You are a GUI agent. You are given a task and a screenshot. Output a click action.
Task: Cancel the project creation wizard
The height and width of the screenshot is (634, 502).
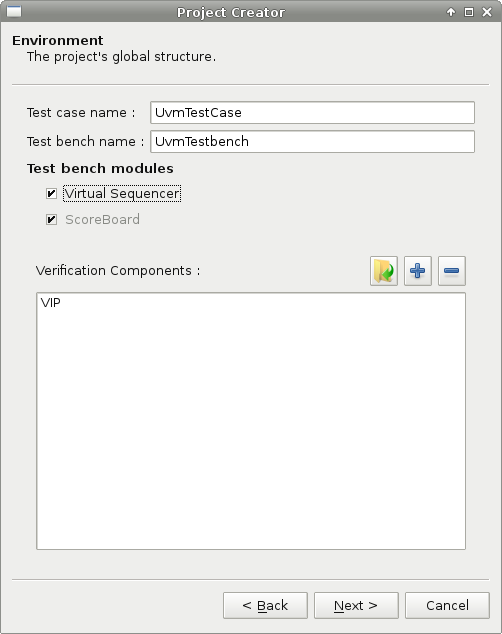tap(447, 605)
